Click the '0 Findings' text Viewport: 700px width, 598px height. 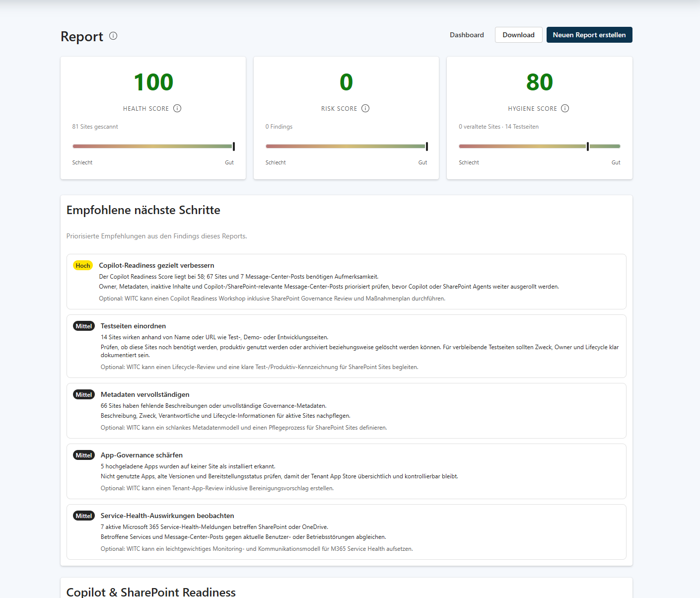coord(279,127)
